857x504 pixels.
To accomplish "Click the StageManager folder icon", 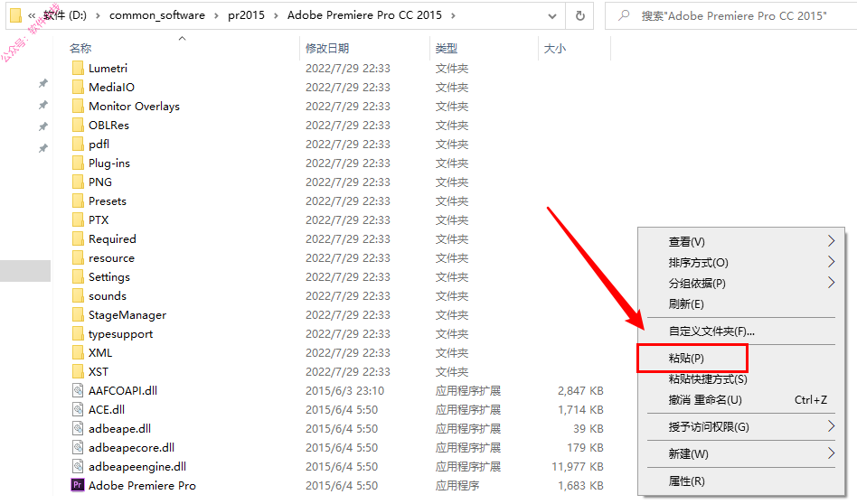I will [78, 315].
